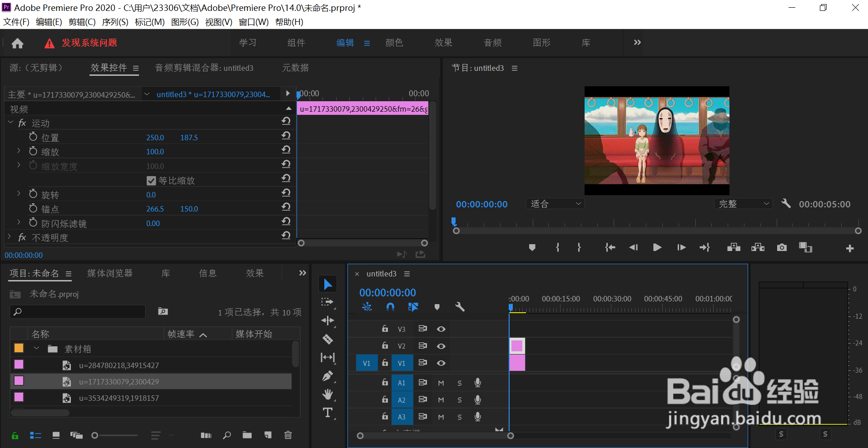Open the 媒体浏览器 panel tab
This screenshot has height=448, width=868.
pos(110,273)
